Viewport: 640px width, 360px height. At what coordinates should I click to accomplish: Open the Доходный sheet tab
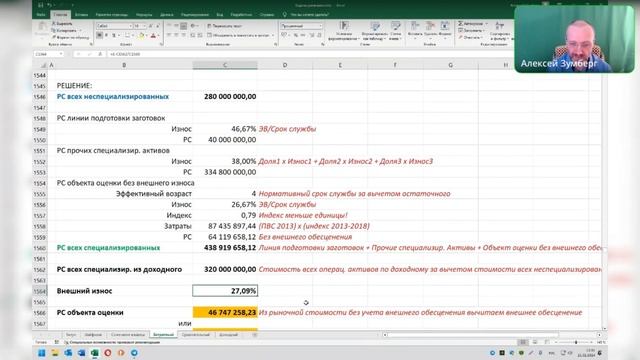tap(228, 335)
